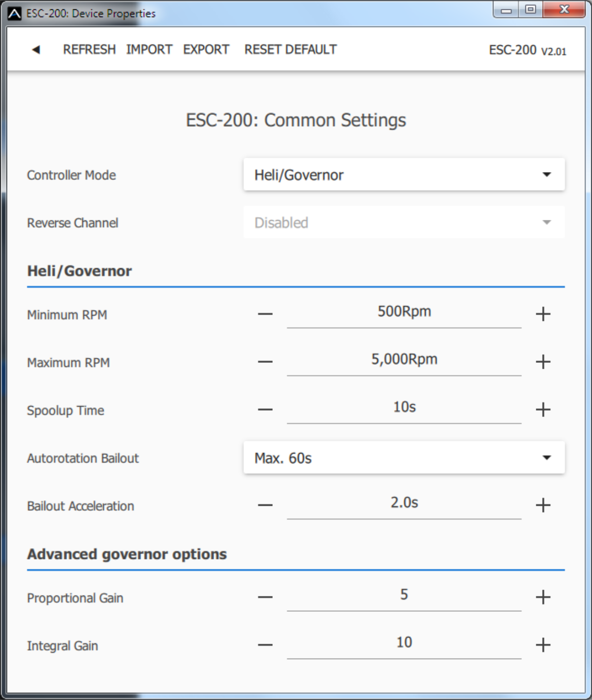Image resolution: width=592 pixels, height=700 pixels.
Task: Expand the Autorotation Bailout dropdown
Action: tap(404, 458)
